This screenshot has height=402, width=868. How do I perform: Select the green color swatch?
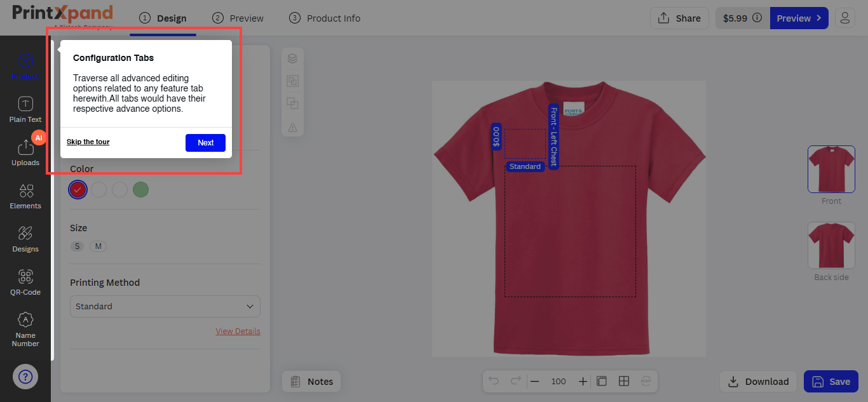point(140,189)
